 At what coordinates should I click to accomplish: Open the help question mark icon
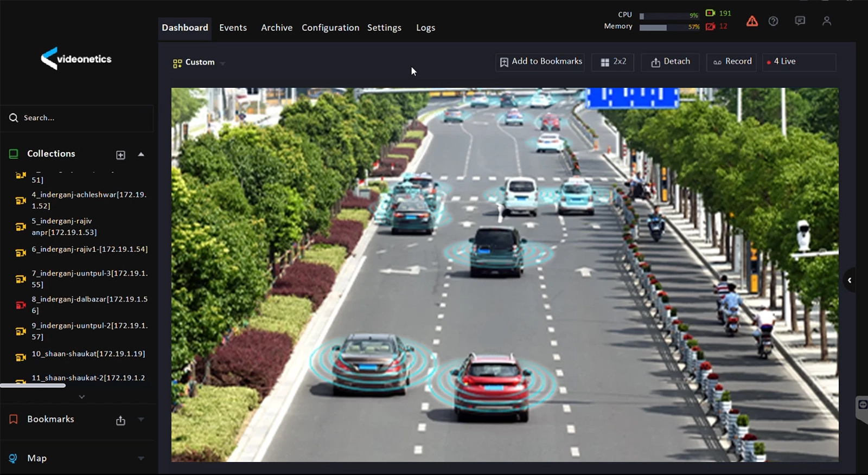773,21
